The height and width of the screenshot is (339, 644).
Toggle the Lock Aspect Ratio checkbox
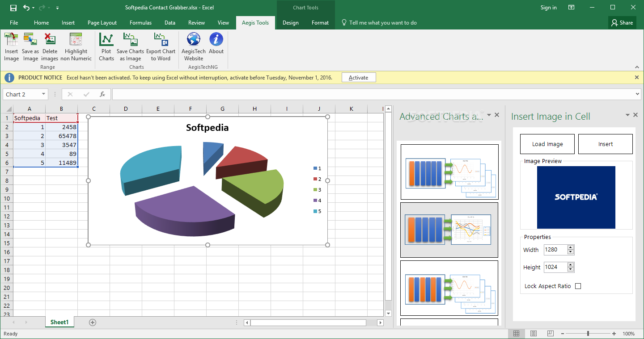[x=578, y=286]
